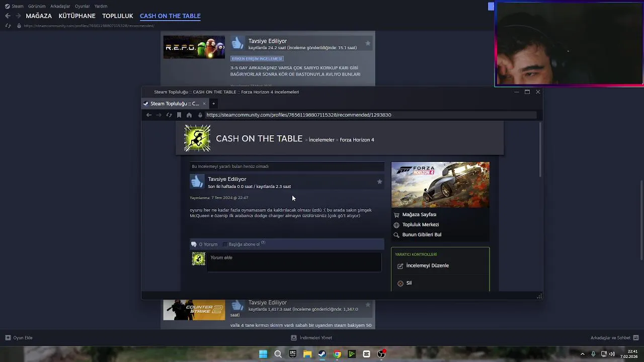The width and height of the screenshot is (644, 362).
Task: Open the CASH ON THE TABLE profile link
Action: tap(259, 139)
